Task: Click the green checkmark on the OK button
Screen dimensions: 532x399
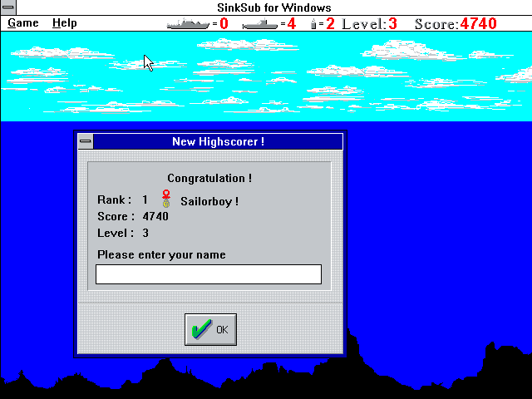Action: pos(201,330)
